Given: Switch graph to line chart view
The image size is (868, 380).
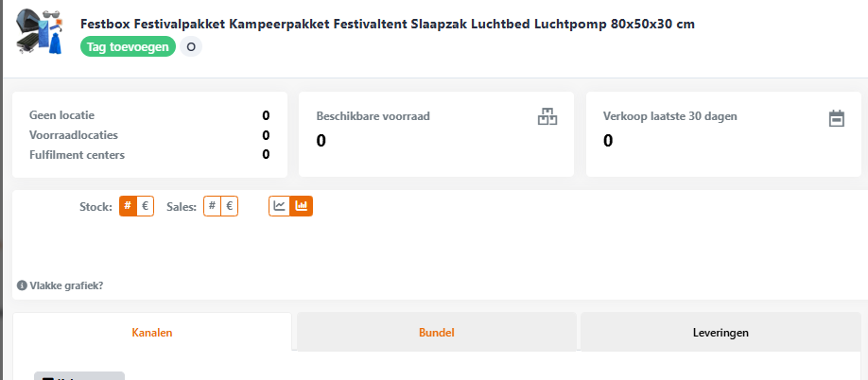Looking at the screenshot, I should 279,206.
